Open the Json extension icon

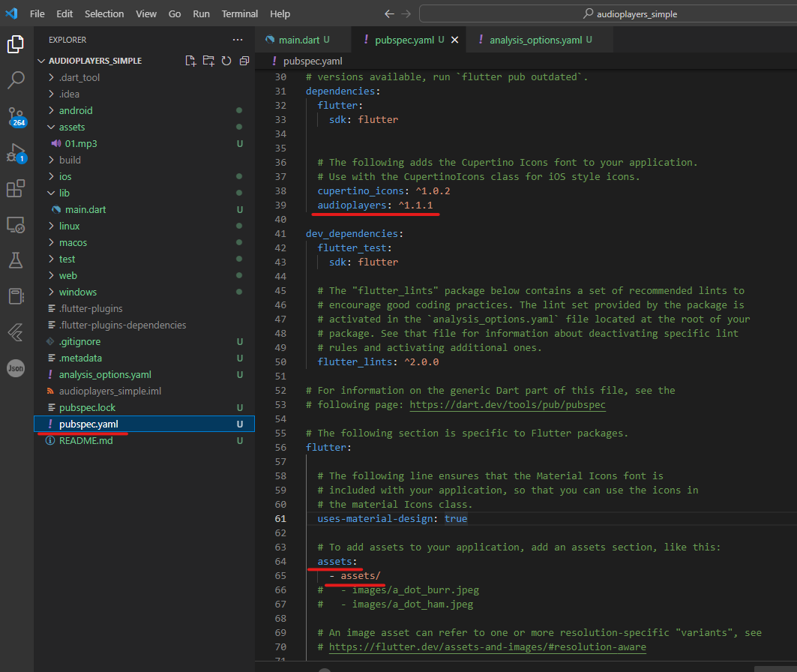click(x=16, y=368)
